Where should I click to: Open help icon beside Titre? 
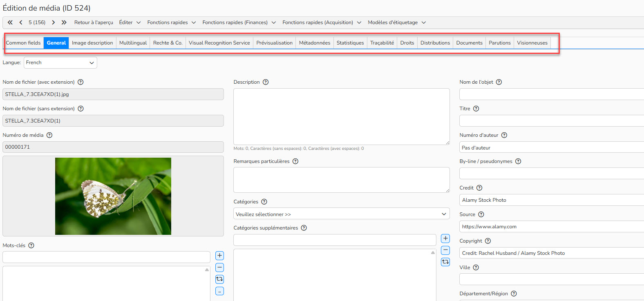point(476,109)
